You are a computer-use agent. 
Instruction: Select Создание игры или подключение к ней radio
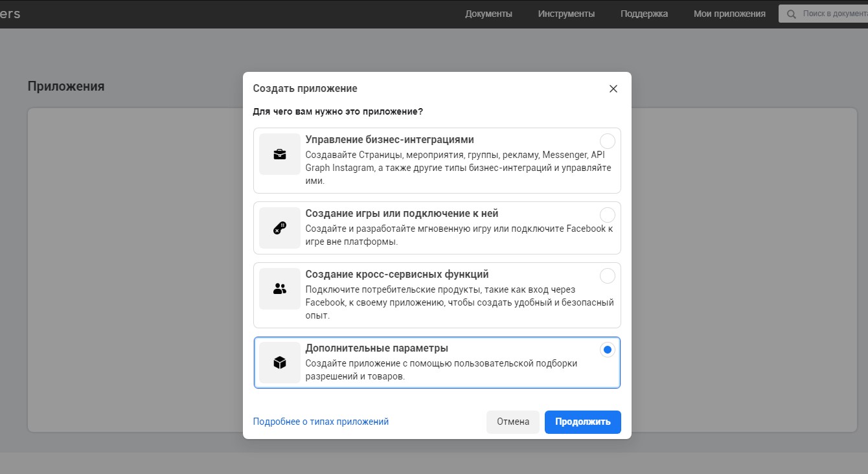[x=608, y=215]
